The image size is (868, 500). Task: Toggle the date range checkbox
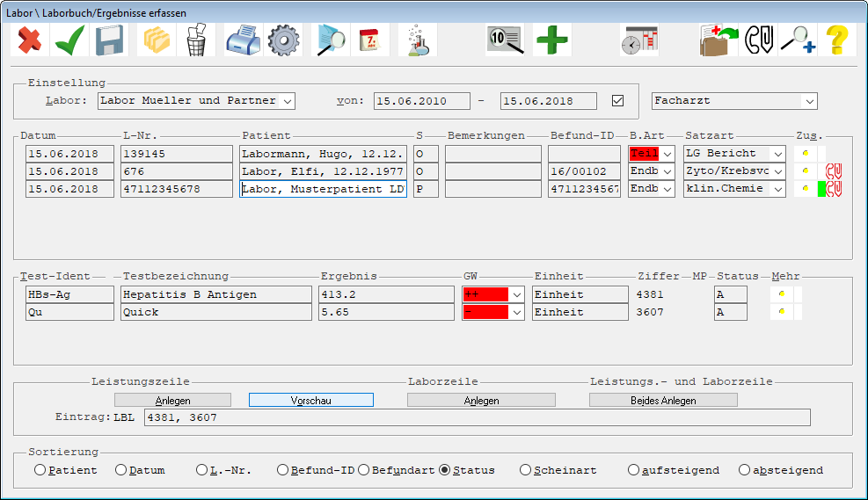coord(617,101)
